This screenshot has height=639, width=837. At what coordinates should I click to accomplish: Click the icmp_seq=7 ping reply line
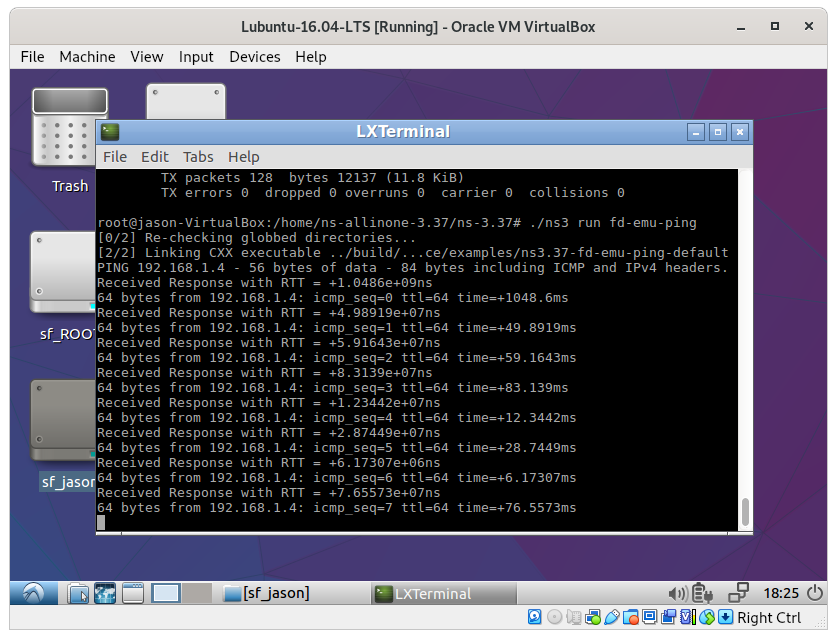(x=337, y=508)
